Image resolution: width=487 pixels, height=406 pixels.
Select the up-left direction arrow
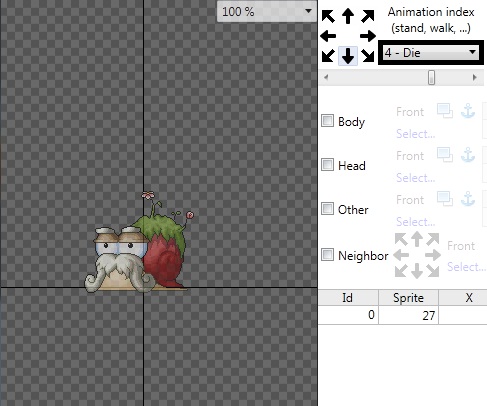click(x=328, y=16)
